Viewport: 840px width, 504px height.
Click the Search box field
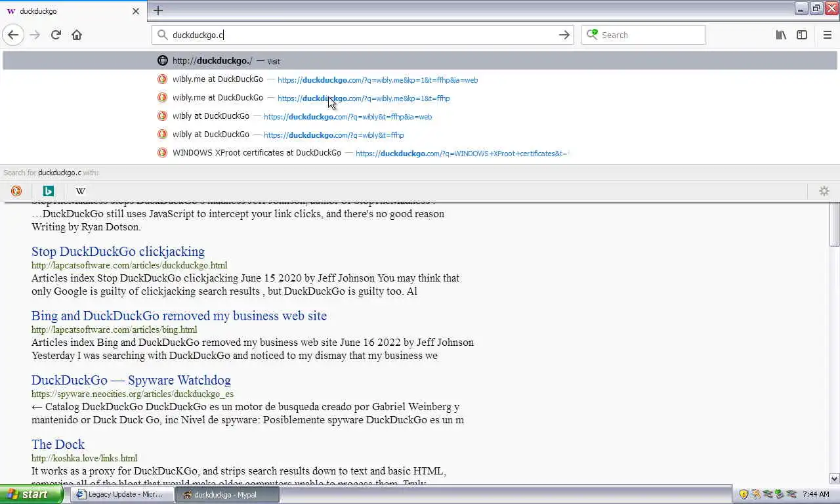point(643,35)
